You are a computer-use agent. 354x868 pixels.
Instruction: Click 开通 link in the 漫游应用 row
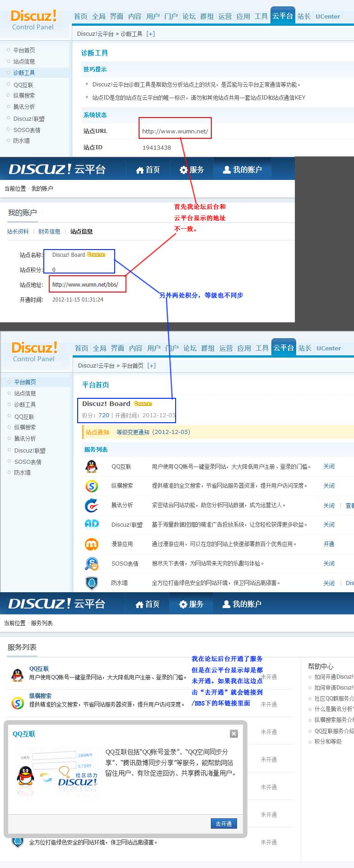click(329, 544)
